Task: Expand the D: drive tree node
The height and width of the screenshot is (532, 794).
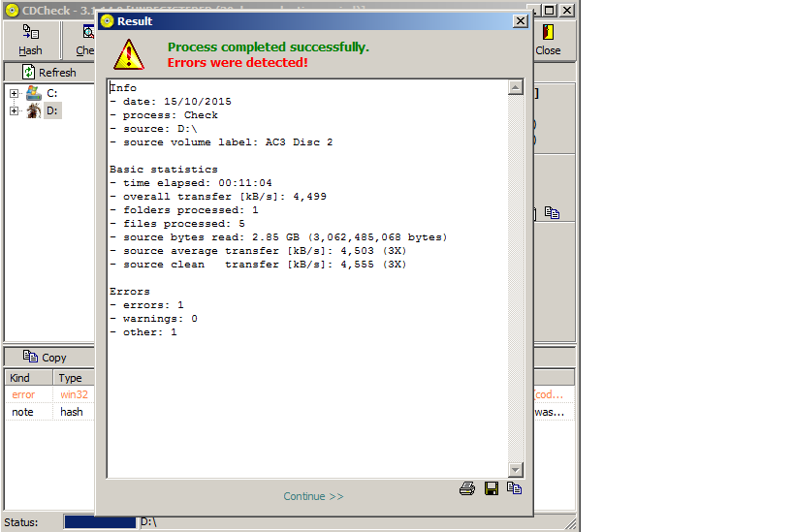Action: (x=15, y=110)
